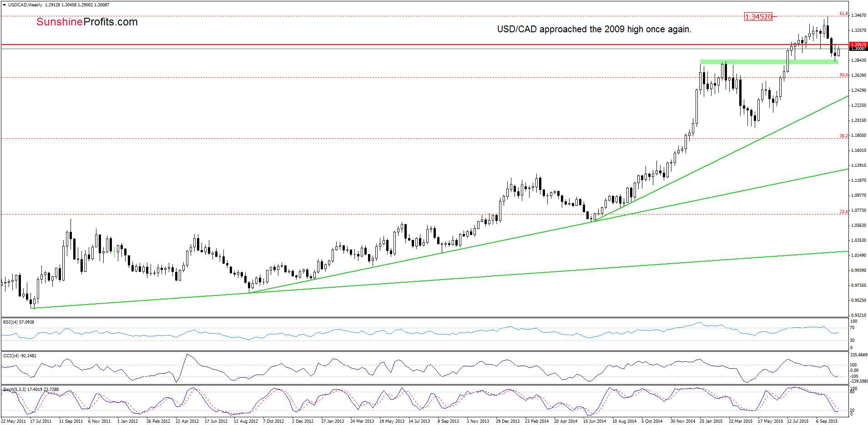Select the green support zone rectangle
The image size is (868, 425).
point(769,62)
